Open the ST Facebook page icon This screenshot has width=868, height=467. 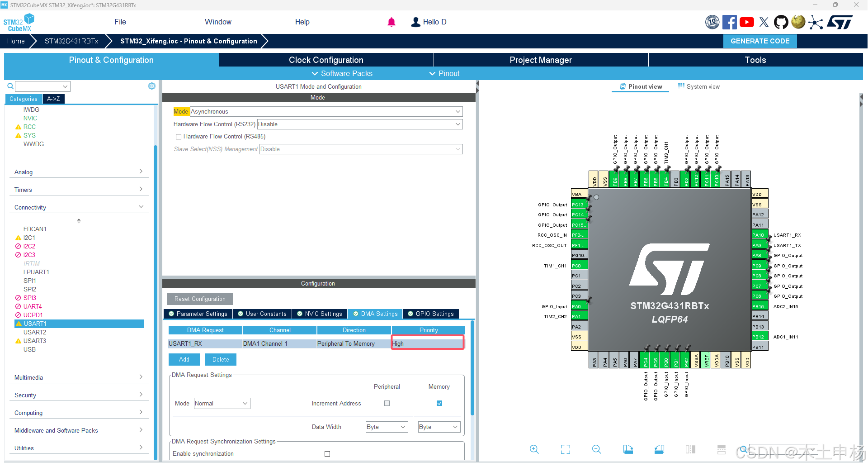coord(729,22)
